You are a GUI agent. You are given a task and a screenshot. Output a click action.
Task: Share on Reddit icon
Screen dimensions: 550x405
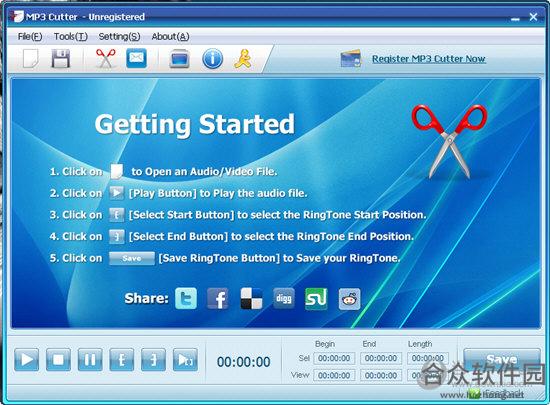pyautogui.click(x=349, y=299)
